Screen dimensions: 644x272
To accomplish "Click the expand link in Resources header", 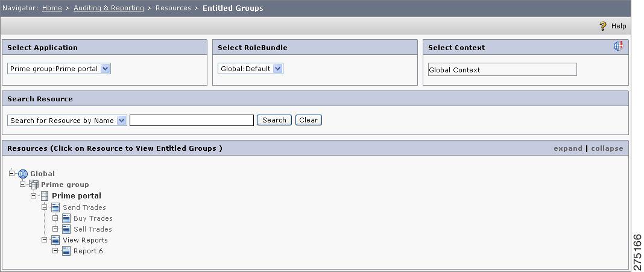I will pyautogui.click(x=568, y=148).
